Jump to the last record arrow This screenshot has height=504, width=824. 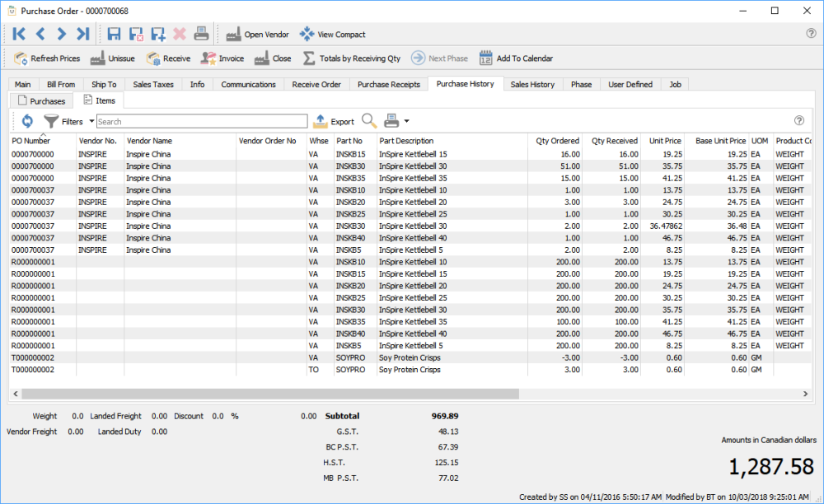(82, 34)
